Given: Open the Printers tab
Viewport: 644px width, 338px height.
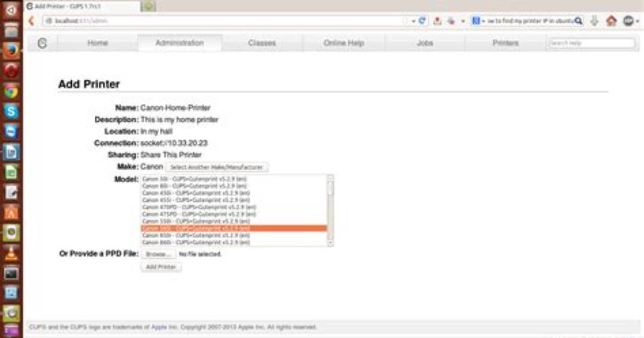Looking at the screenshot, I should point(505,43).
